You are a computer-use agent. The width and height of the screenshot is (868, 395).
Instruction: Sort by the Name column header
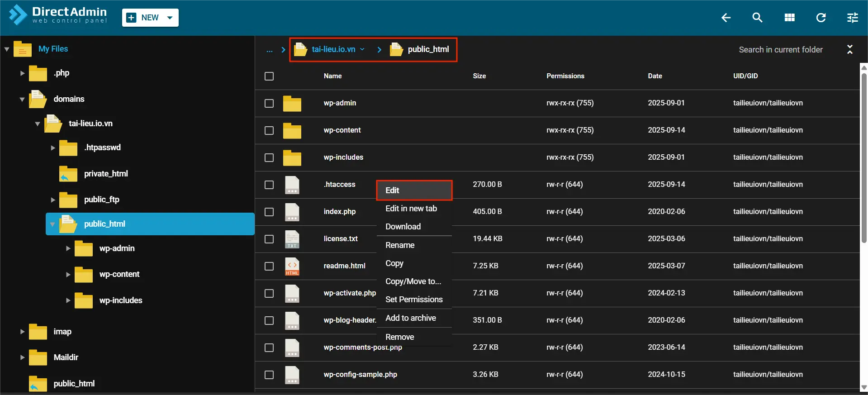(x=332, y=76)
